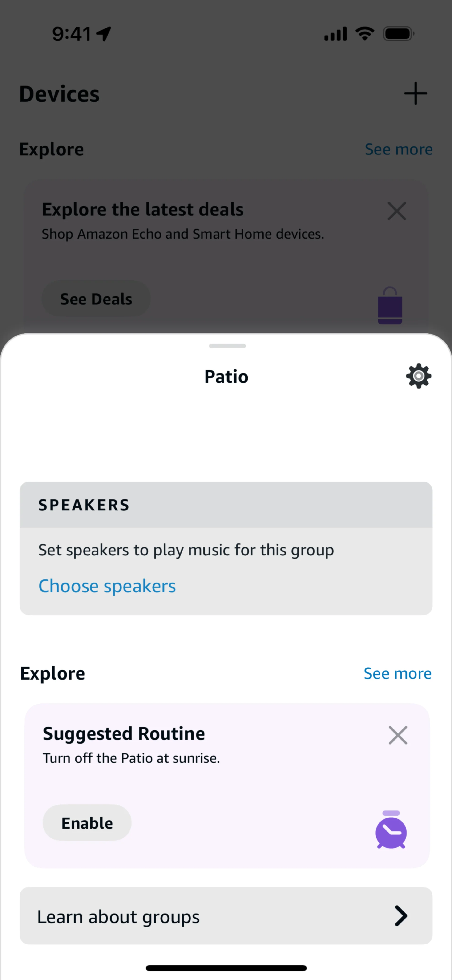The width and height of the screenshot is (452, 980).
Task: Dismiss the Suggested Routine card
Action: tap(398, 735)
